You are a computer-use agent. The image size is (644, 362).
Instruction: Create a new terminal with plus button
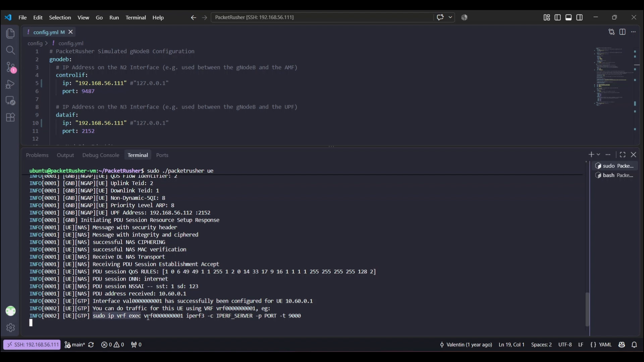(591, 155)
